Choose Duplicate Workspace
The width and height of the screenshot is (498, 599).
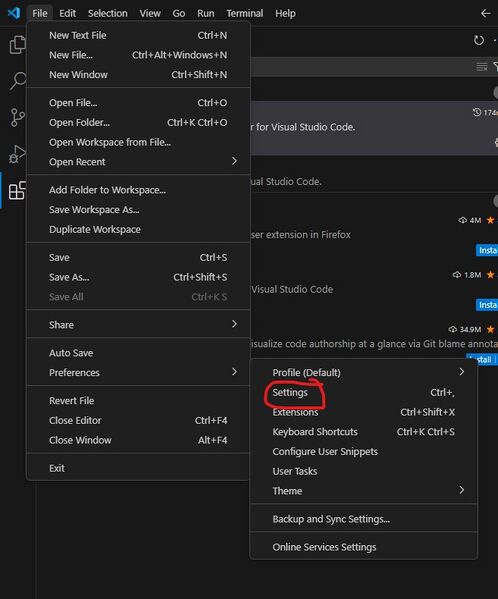tap(138, 230)
